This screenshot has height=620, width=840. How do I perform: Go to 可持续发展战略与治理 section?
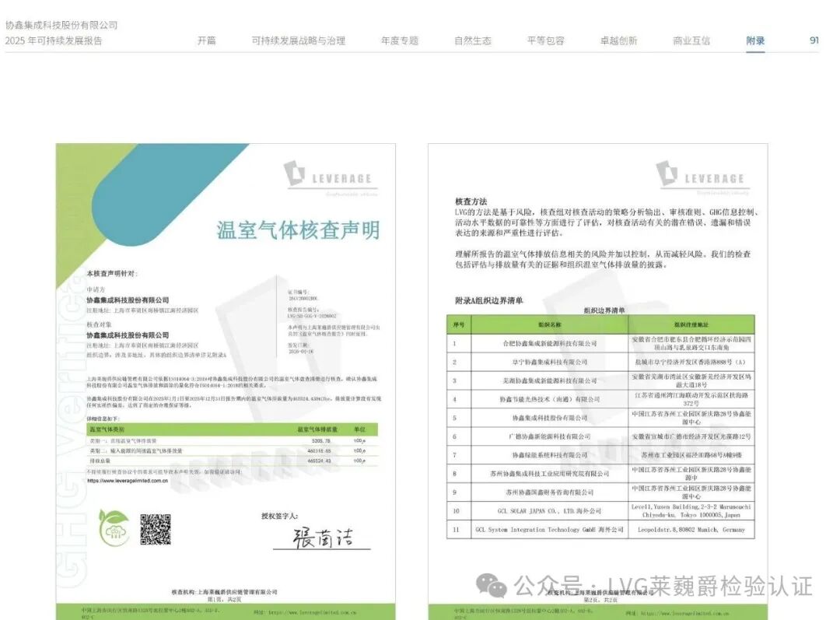(x=299, y=40)
